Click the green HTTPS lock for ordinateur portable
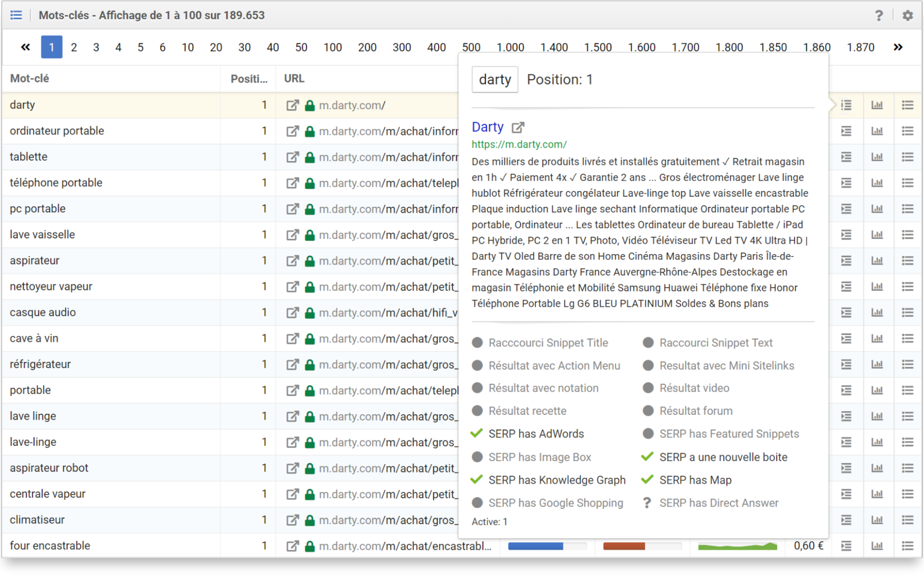Image resolution: width=924 pixels, height=577 pixels. click(310, 131)
